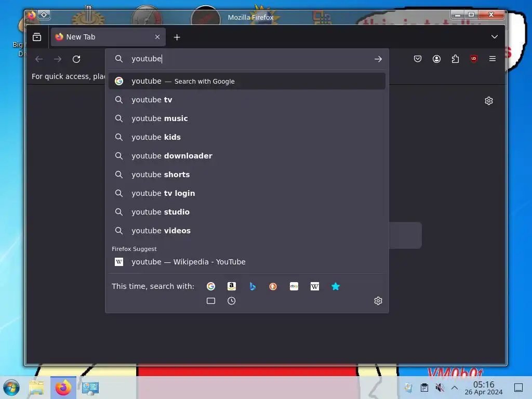Viewport: 532px width, 399px height.
Task: Search this time with Google icon
Action: (x=211, y=286)
